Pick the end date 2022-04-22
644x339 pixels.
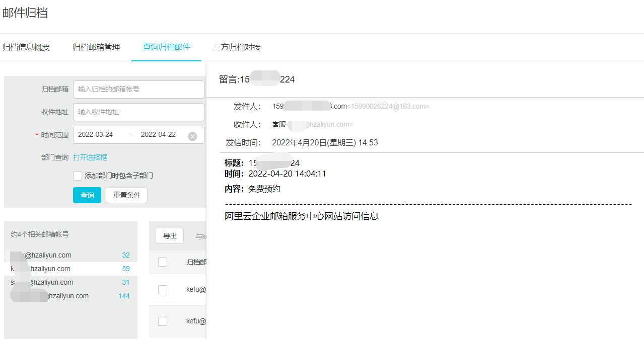pyautogui.click(x=158, y=135)
